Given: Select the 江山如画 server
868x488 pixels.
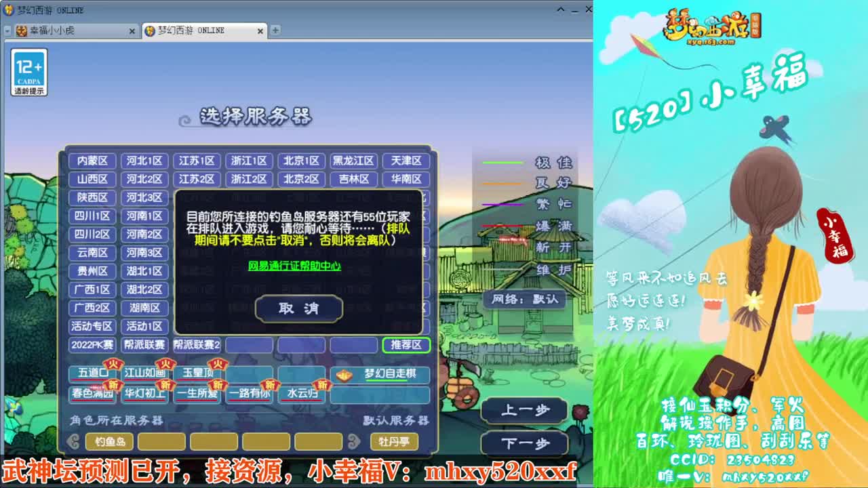Looking at the screenshot, I should (144, 373).
